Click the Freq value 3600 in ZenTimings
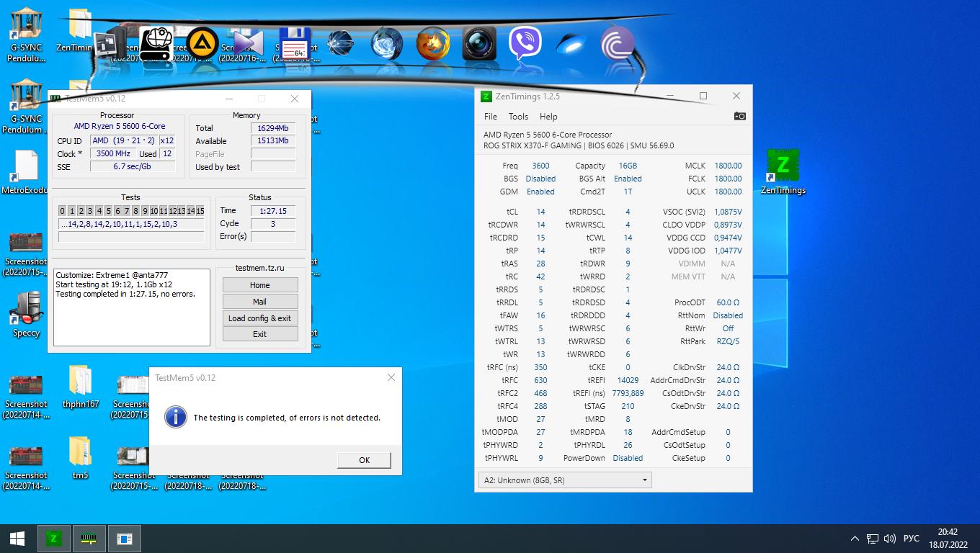 [540, 166]
